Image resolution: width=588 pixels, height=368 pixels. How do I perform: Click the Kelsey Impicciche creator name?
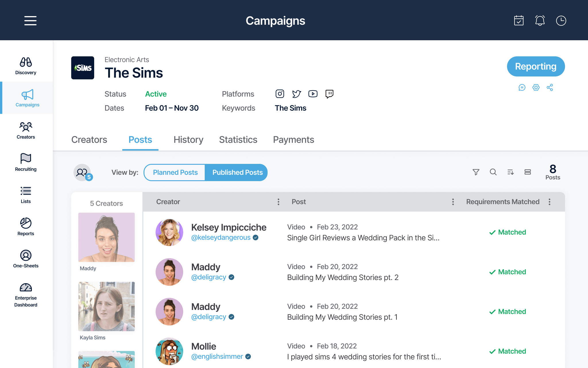[229, 227]
